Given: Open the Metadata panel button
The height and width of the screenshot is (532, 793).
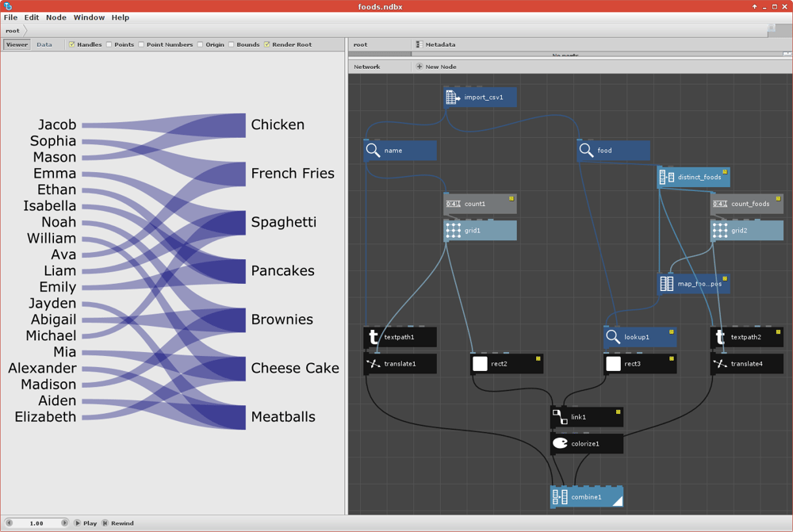Looking at the screenshot, I should coord(435,44).
